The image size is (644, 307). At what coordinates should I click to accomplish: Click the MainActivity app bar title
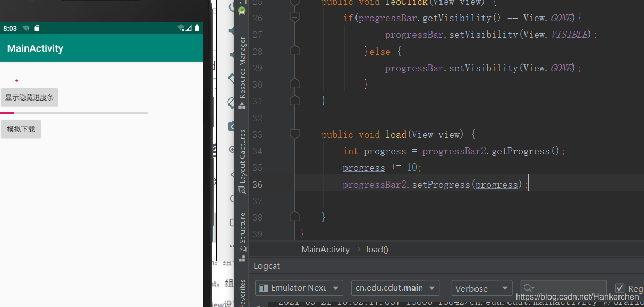tap(35, 48)
